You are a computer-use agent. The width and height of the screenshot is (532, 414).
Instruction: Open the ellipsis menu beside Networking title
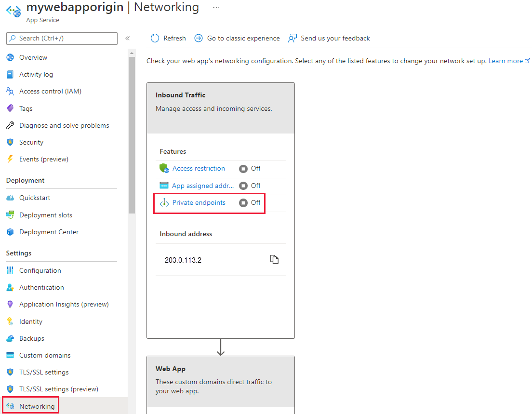coord(216,7)
